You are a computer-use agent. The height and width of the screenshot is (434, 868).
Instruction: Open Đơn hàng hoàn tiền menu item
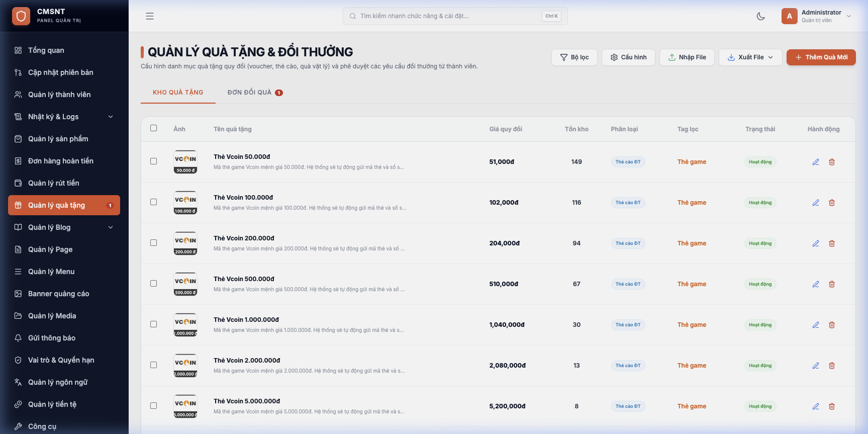64,161
